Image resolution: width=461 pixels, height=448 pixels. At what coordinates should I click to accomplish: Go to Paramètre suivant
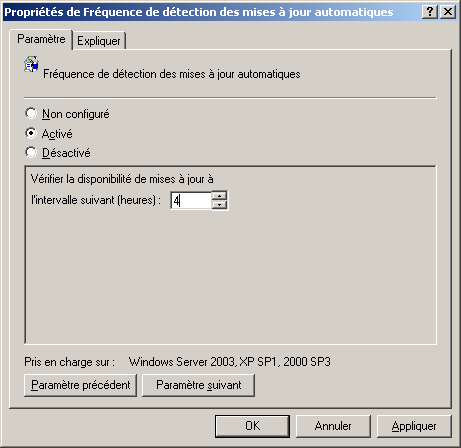[x=198, y=385]
